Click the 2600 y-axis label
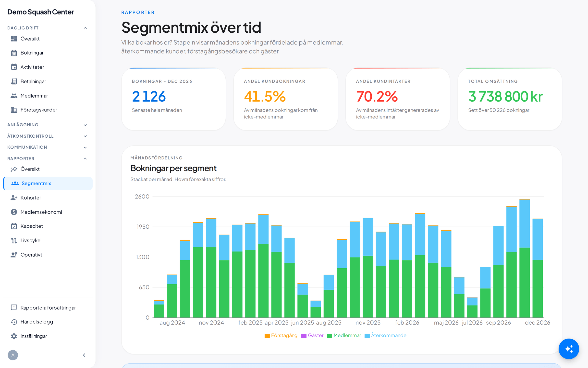Image resolution: width=588 pixels, height=368 pixels. (142, 197)
